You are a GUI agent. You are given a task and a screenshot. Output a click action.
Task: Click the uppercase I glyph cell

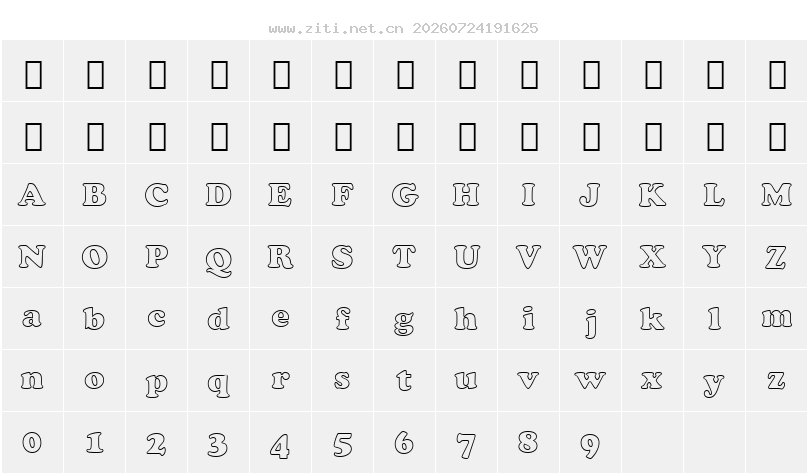click(528, 195)
